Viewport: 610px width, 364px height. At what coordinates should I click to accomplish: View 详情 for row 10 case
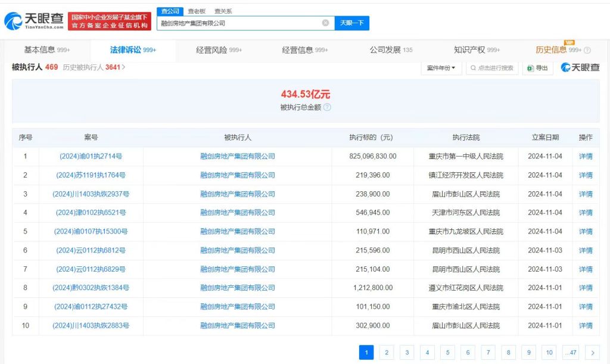(586, 325)
